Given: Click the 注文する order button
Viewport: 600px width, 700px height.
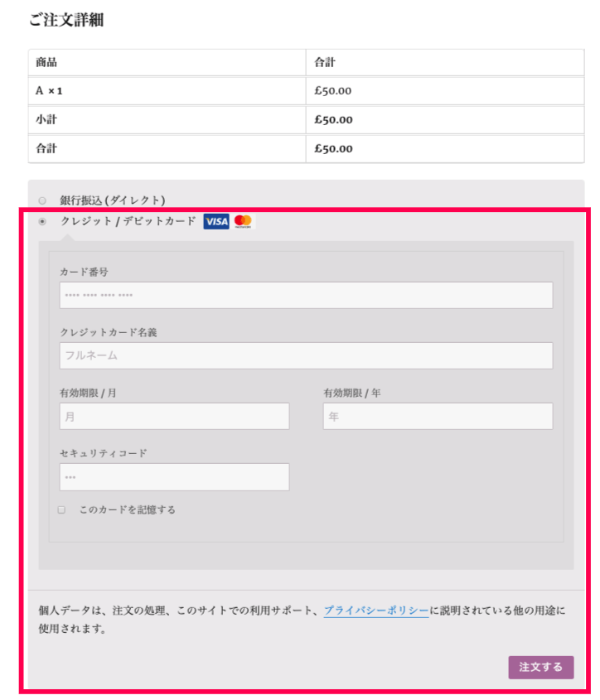Looking at the screenshot, I should pyautogui.click(x=541, y=667).
